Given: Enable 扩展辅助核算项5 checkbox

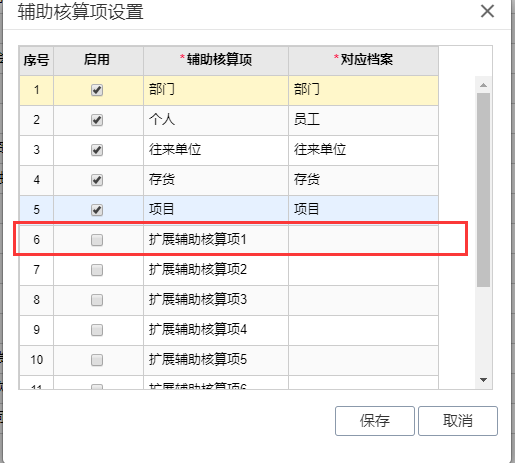Looking at the screenshot, I should (97, 360).
